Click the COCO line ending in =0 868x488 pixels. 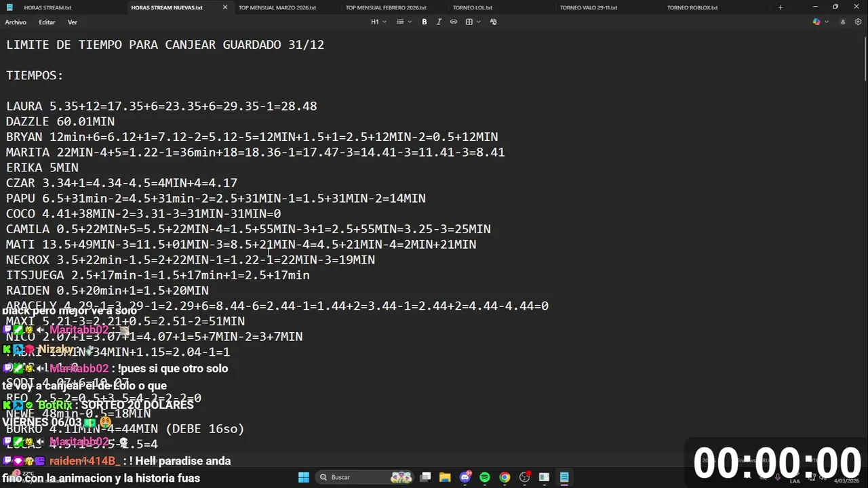pos(143,214)
